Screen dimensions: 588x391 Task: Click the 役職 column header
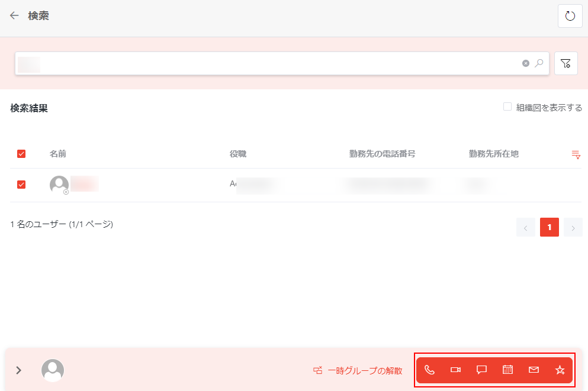click(x=238, y=154)
